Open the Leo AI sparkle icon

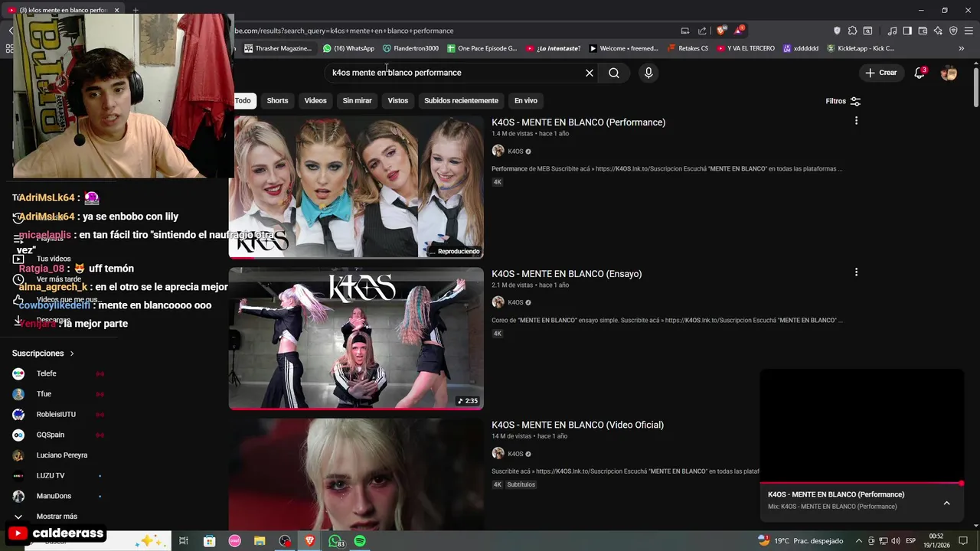click(938, 31)
